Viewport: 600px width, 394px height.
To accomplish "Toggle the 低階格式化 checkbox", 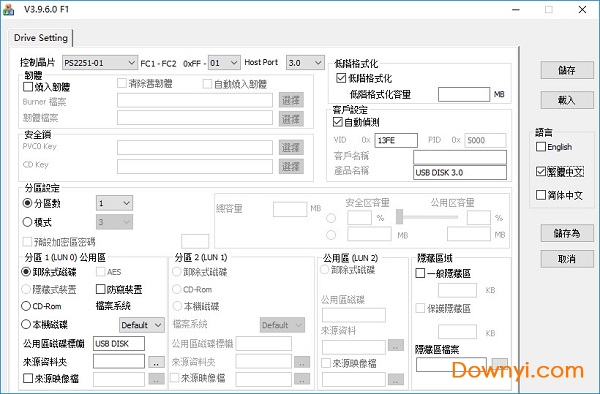I will [341, 78].
